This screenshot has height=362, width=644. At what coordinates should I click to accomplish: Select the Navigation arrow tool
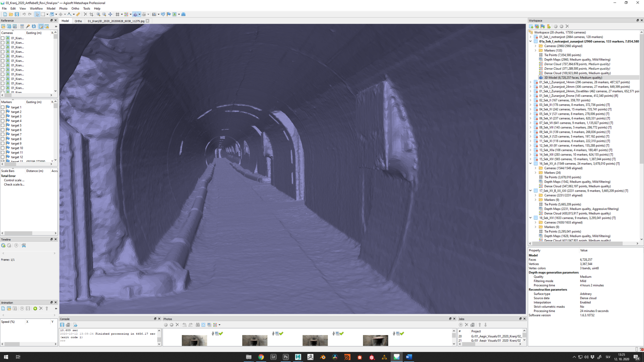[x=37, y=14]
